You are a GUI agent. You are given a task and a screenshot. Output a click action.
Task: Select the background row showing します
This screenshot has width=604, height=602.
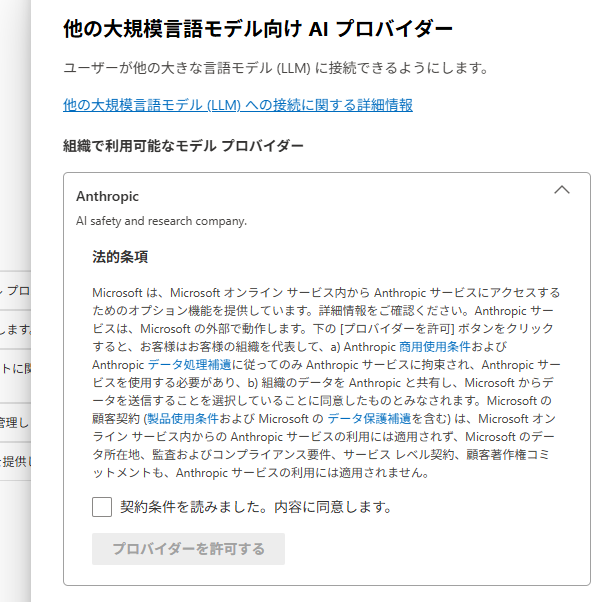[x=16, y=328]
